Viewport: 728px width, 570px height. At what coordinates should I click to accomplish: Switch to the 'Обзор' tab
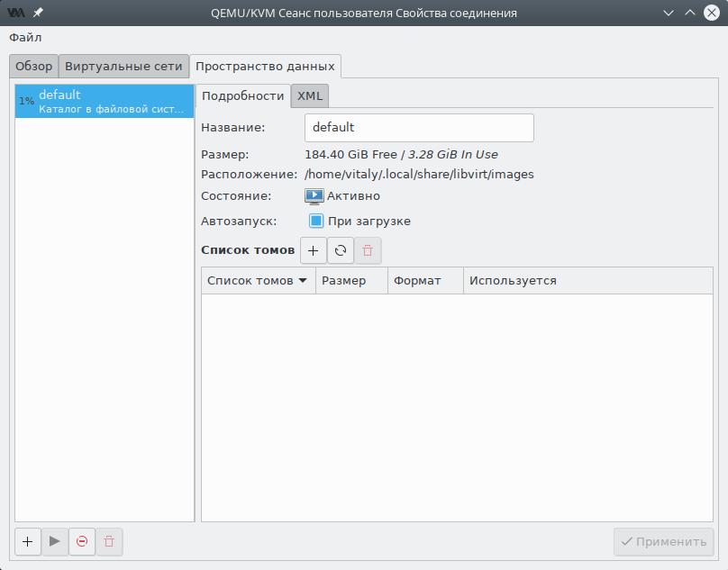[x=34, y=66]
